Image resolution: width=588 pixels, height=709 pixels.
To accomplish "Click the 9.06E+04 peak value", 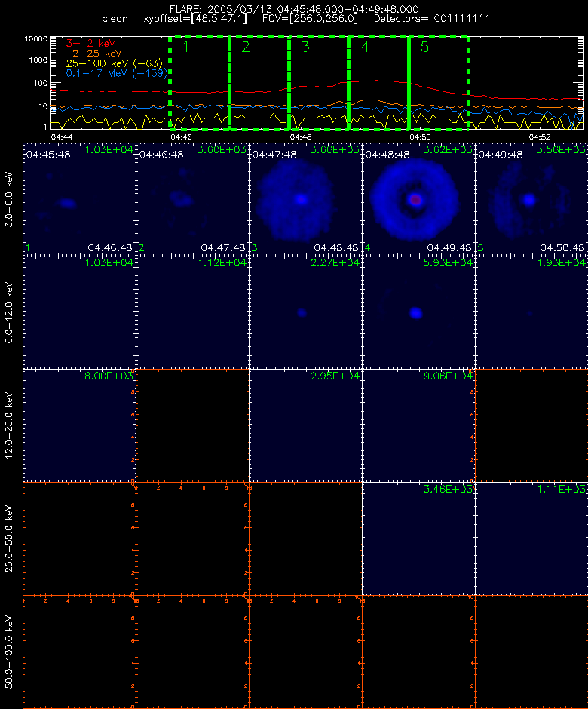I will click(448, 376).
